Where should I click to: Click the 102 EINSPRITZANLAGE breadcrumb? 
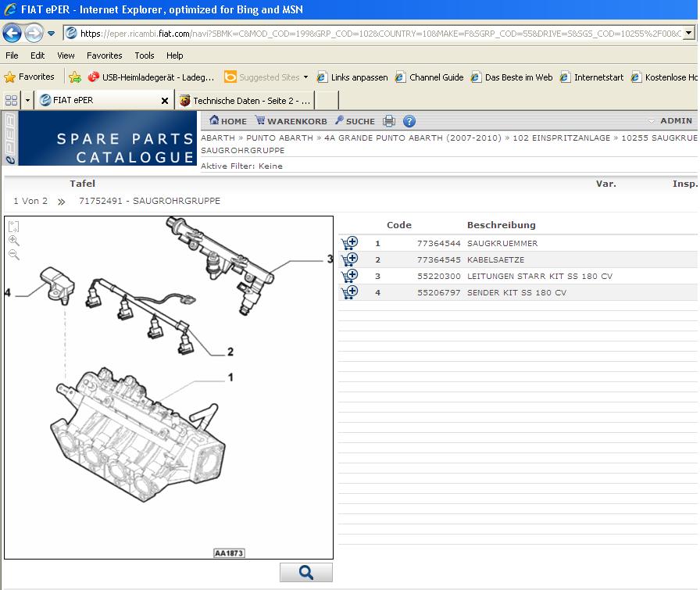coord(561,138)
